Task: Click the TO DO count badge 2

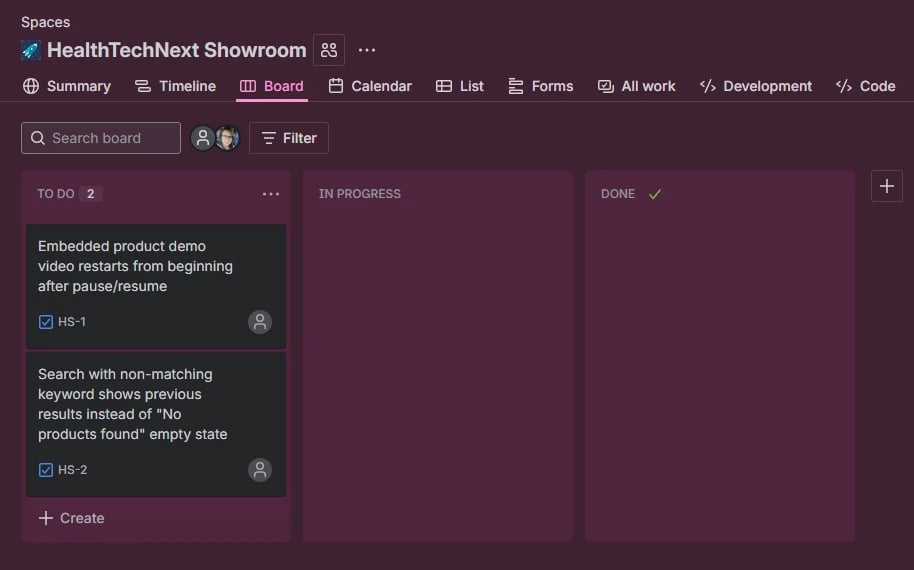Action: tap(90, 194)
